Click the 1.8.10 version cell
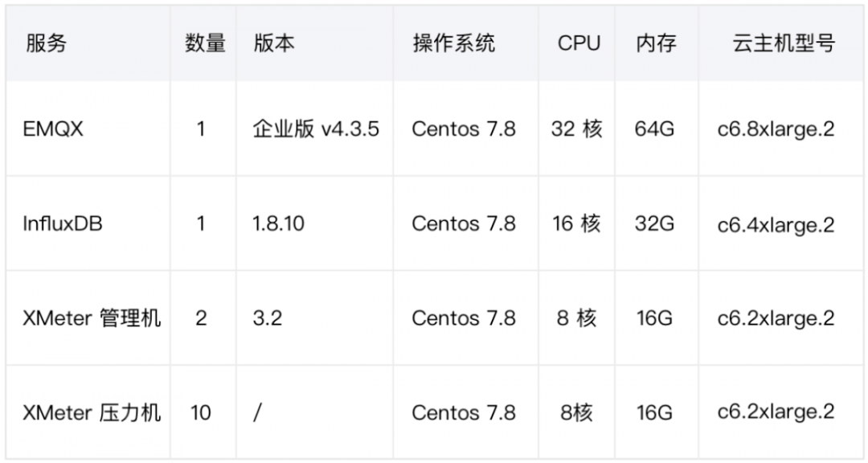 pos(278,223)
